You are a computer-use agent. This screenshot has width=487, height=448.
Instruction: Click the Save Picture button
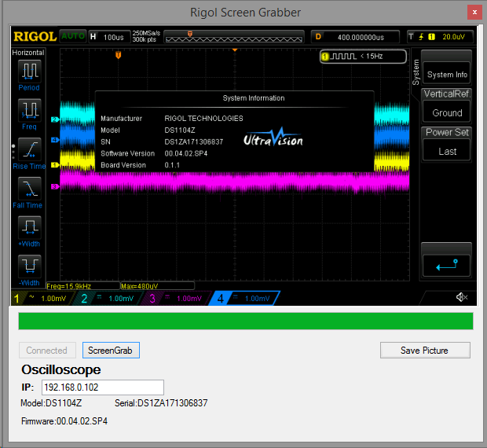(425, 350)
